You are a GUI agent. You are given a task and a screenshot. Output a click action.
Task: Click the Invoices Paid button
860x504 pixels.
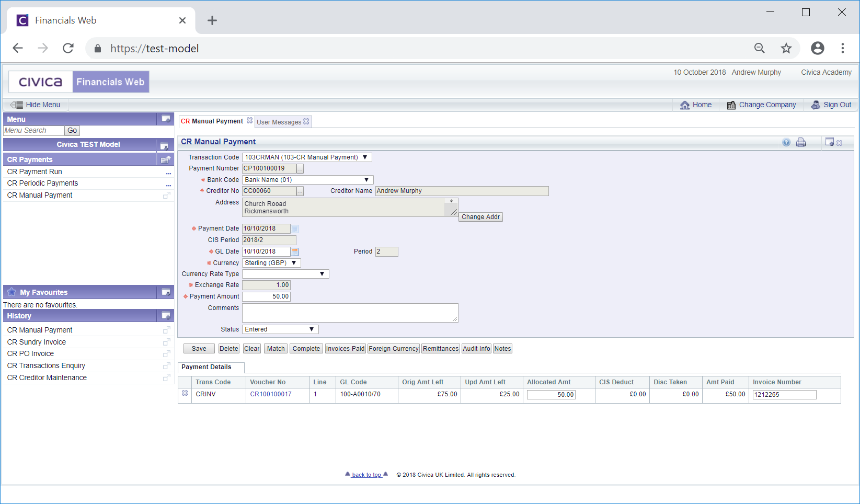coord(345,349)
